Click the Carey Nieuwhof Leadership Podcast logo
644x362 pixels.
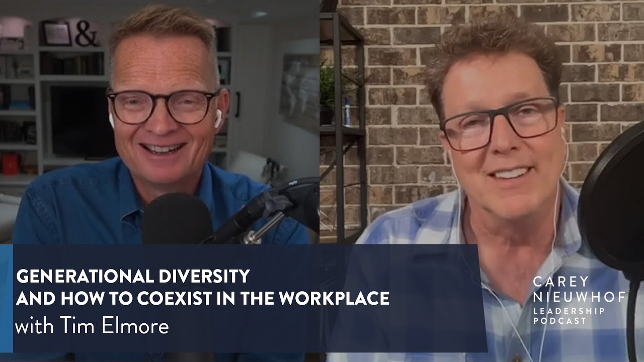(579, 300)
